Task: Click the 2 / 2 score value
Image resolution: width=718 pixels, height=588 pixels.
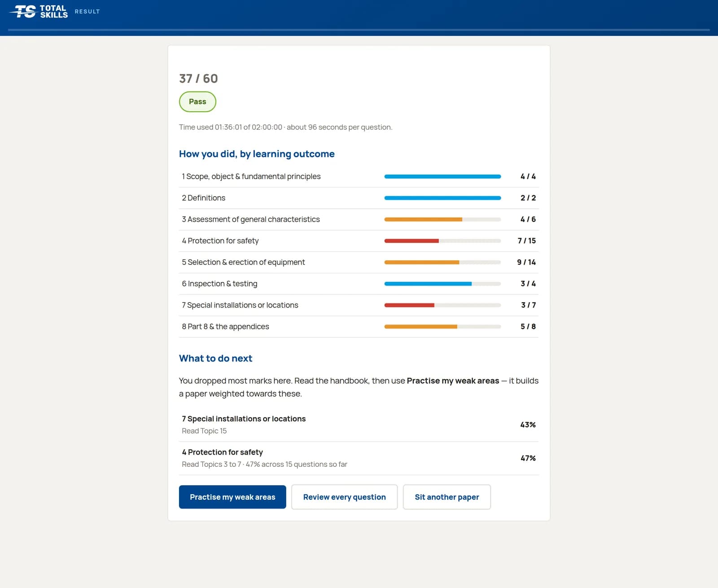Action: pos(528,198)
